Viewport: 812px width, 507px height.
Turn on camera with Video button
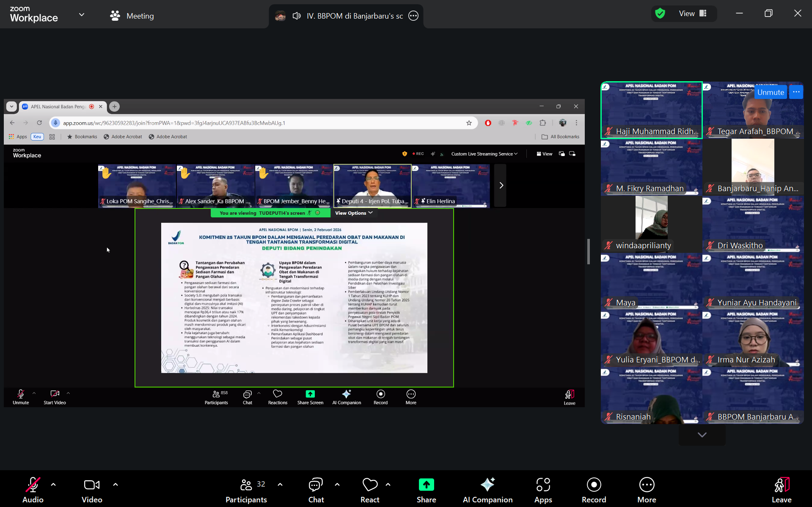tap(92, 490)
